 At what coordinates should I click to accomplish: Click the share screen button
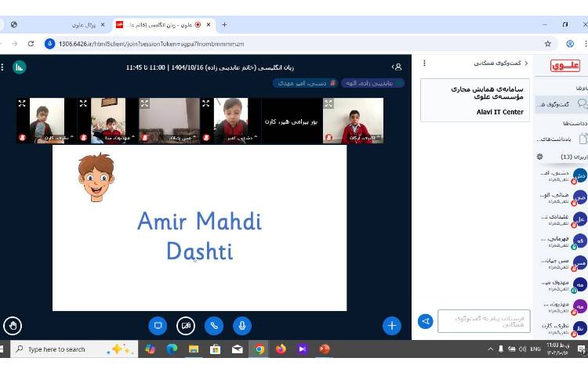158,324
